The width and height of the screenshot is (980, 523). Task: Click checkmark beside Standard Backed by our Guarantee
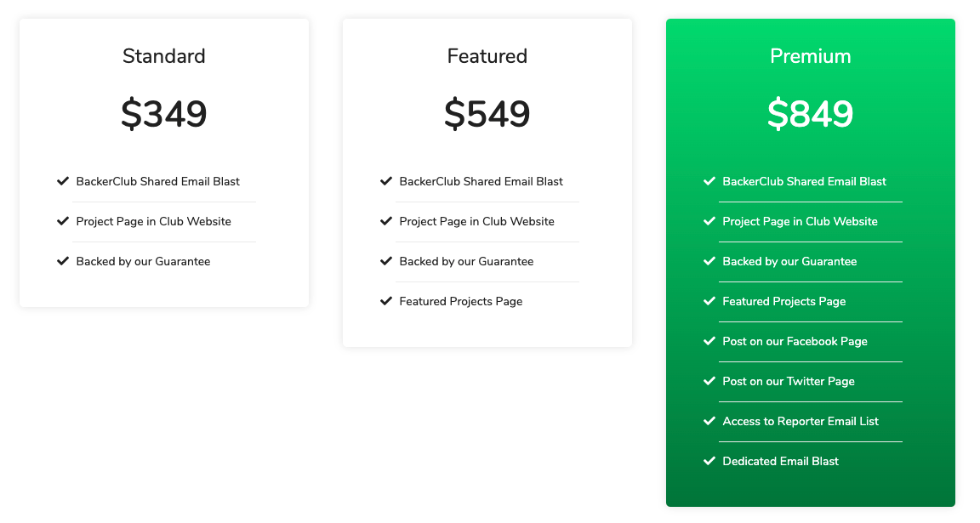[62, 261]
